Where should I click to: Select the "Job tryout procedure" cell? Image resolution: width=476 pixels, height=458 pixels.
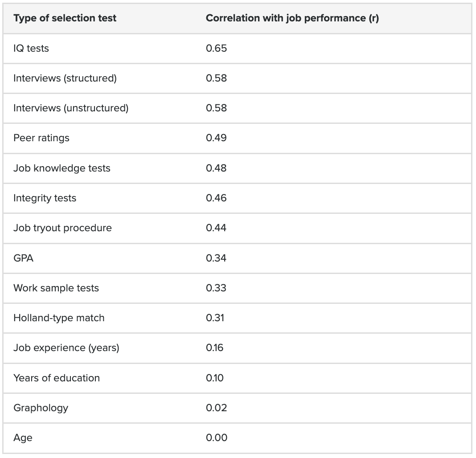[63, 228]
